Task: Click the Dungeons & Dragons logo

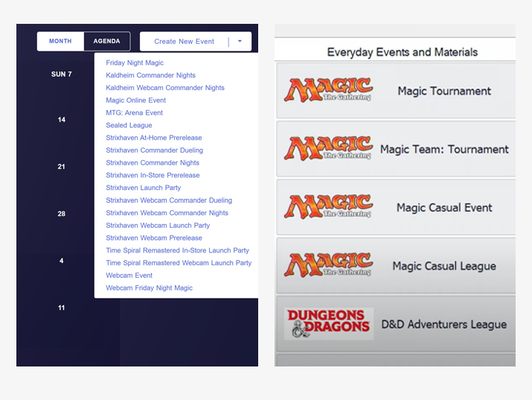Action: [328, 323]
